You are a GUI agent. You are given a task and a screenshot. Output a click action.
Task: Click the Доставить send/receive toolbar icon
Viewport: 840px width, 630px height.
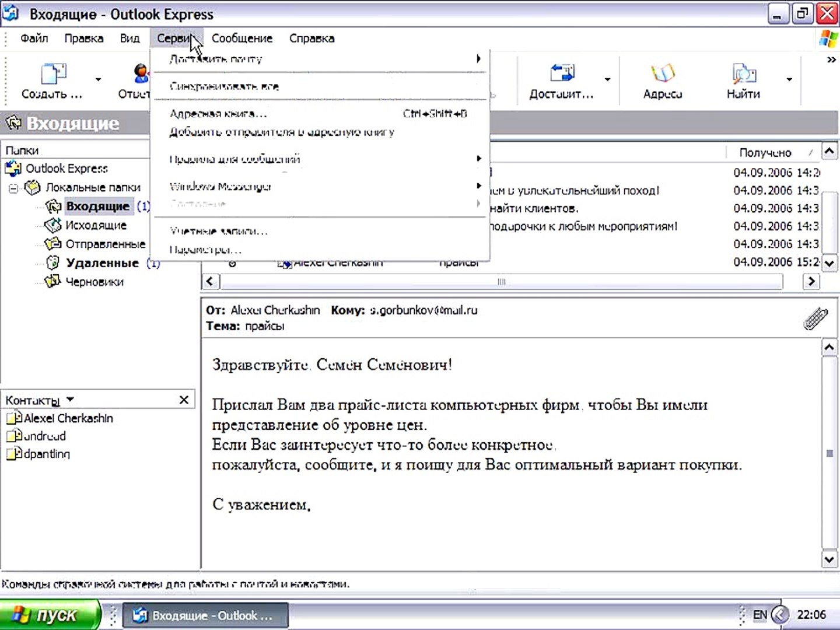pos(562,73)
